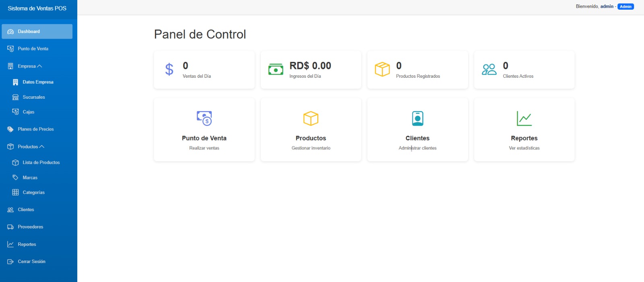
Task: Click the Cerrar Sesión logout icon
Action: coord(10,262)
